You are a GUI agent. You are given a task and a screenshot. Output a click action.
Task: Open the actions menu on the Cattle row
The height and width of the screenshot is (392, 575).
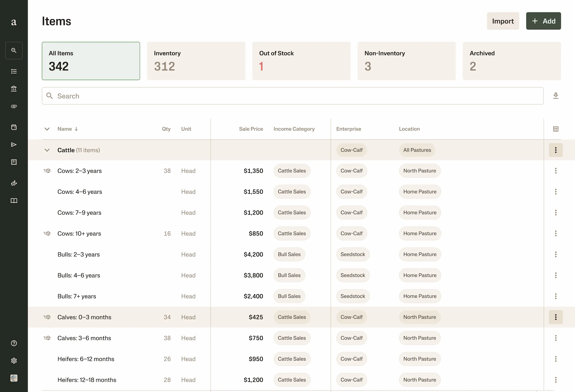[556, 150]
